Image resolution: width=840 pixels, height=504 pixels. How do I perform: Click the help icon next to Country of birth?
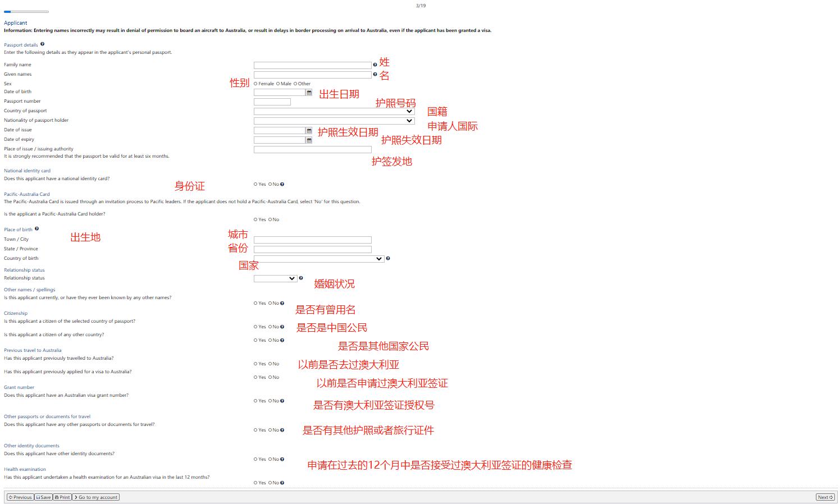click(387, 258)
